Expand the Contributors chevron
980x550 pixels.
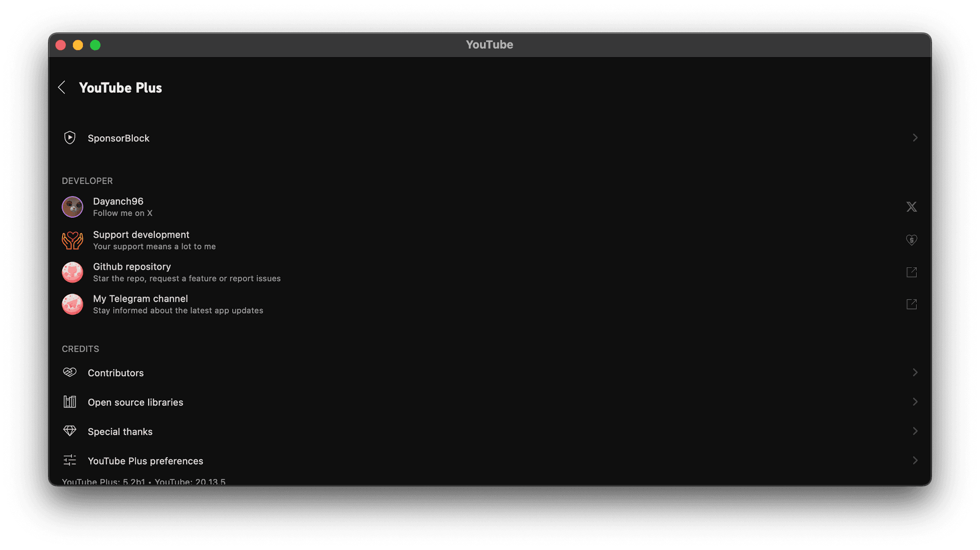point(915,373)
